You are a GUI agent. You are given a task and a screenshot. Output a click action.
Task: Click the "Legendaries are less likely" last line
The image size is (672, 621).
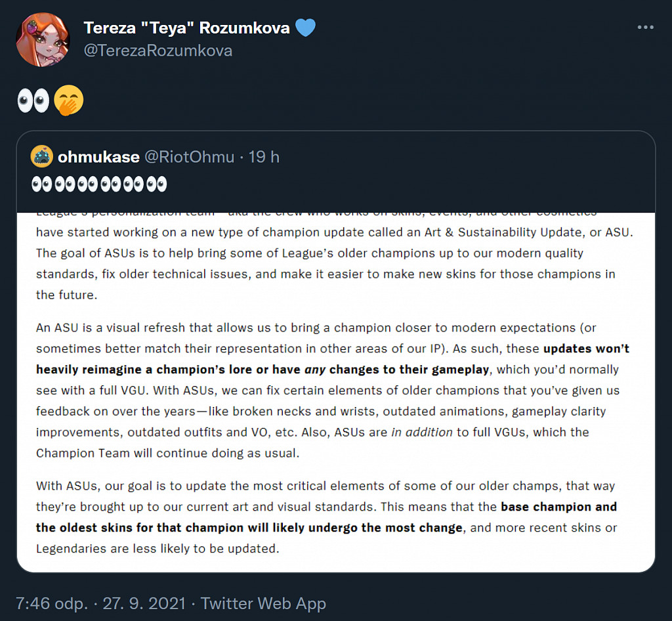[x=157, y=548]
